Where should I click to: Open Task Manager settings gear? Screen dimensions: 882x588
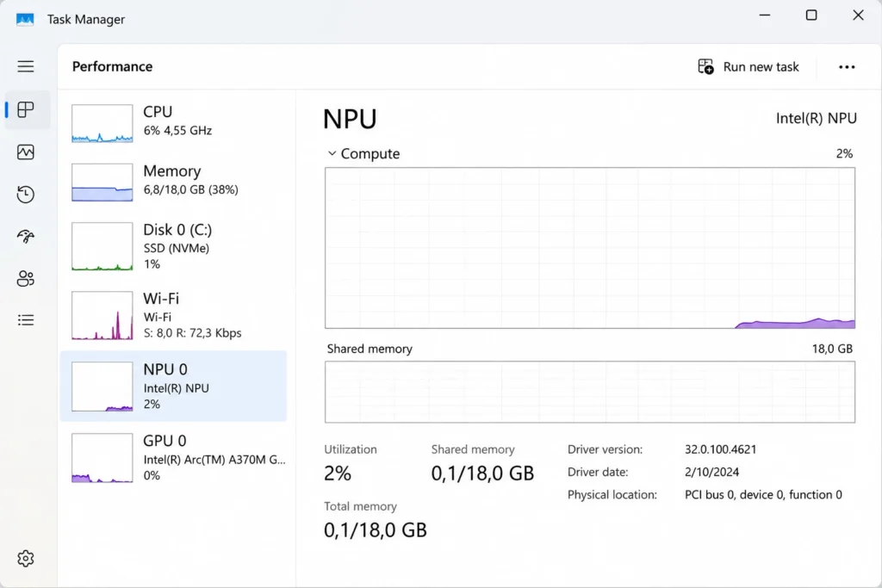(x=25, y=558)
